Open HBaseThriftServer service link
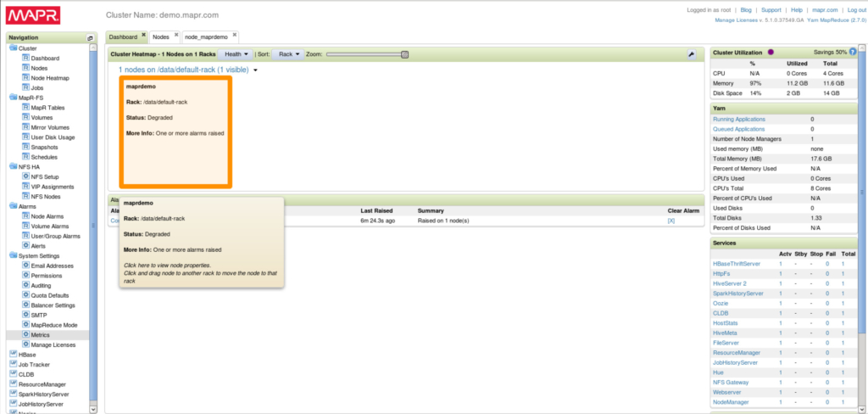Image resolution: width=868 pixels, height=414 pixels. click(x=737, y=264)
